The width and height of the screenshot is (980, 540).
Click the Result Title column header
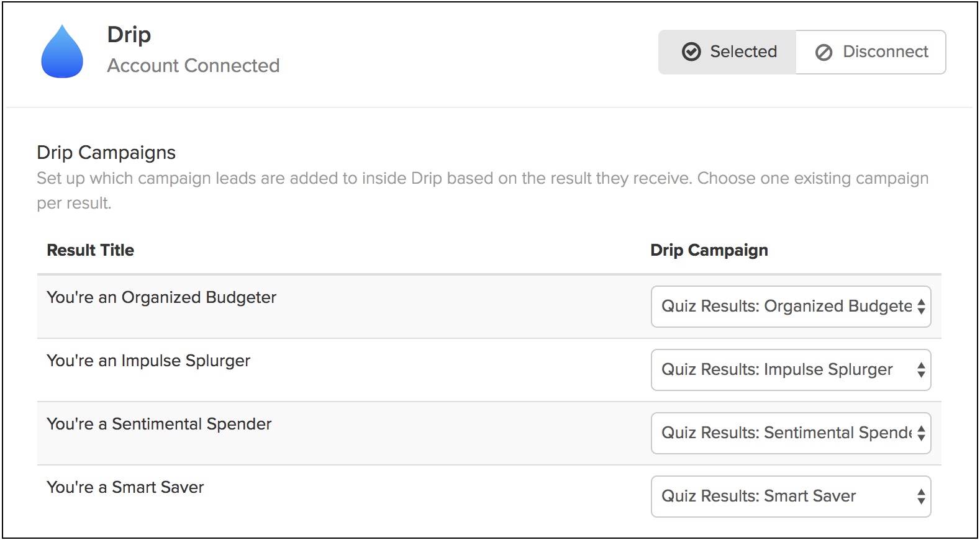coord(91,250)
